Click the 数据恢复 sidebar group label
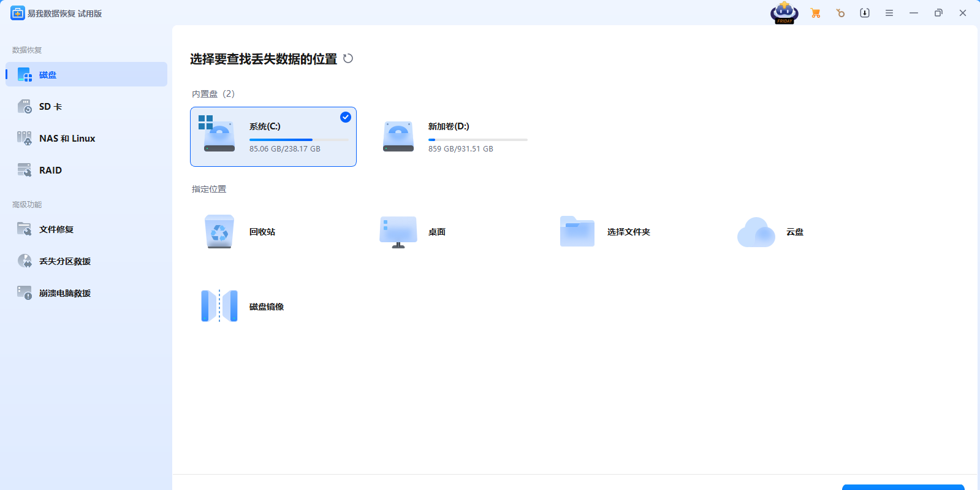Image resolution: width=980 pixels, height=490 pixels. [27, 50]
